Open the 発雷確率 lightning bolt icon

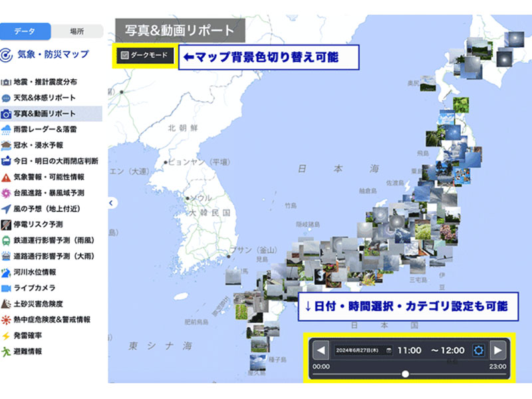click(6, 336)
